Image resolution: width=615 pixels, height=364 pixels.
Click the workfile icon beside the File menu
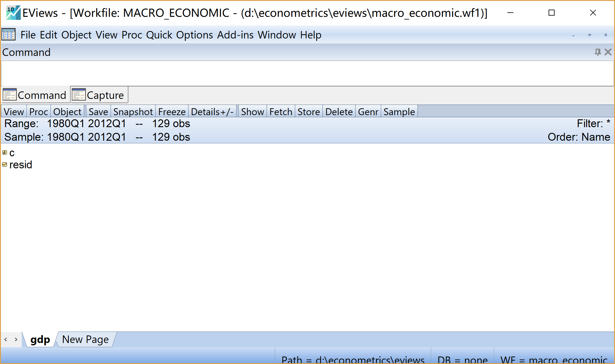tap(8, 35)
